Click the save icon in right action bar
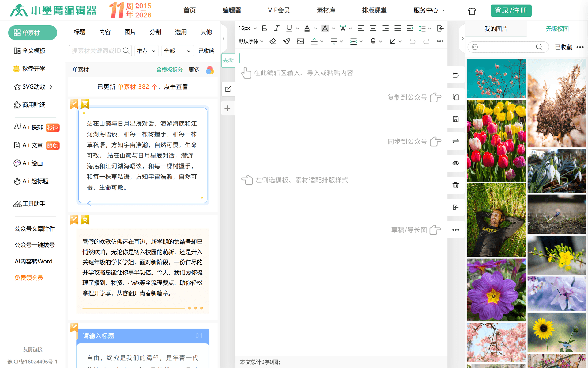The width and height of the screenshot is (588, 368). [x=456, y=119]
